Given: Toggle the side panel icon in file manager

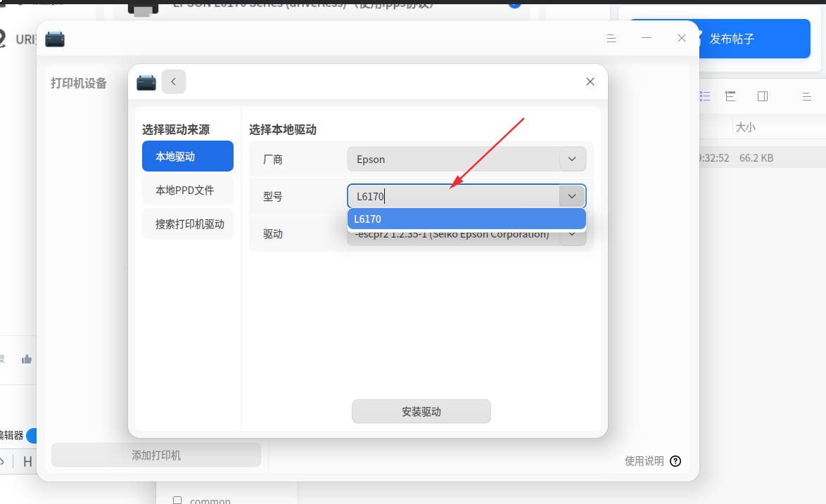Looking at the screenshot, I should pyautogui.click(x=762, y=96).
